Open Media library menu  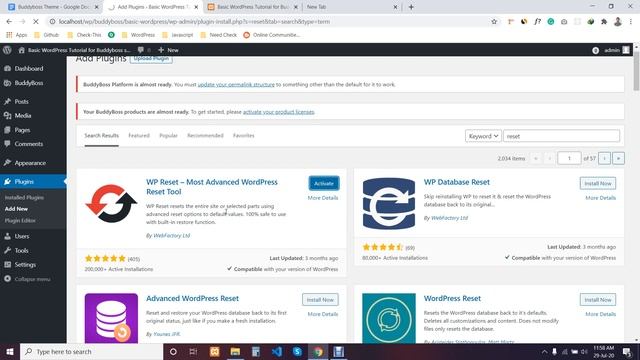(x=23, y=116)
